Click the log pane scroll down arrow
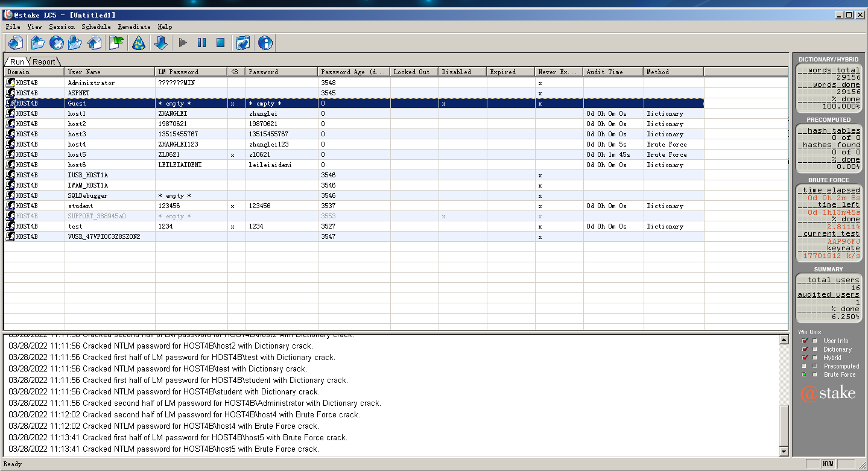The height and width of the screenshot is (471, 868). (x=784, y=451)
